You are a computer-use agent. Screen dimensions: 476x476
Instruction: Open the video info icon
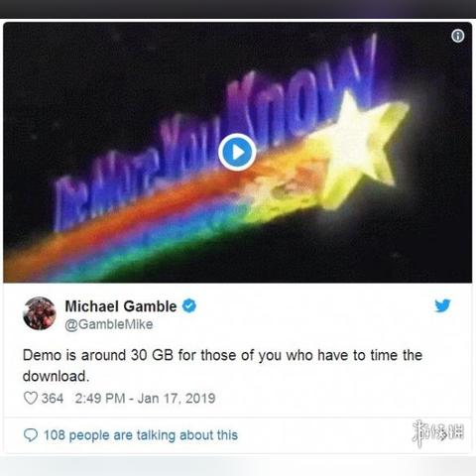[x=458, y=36]
